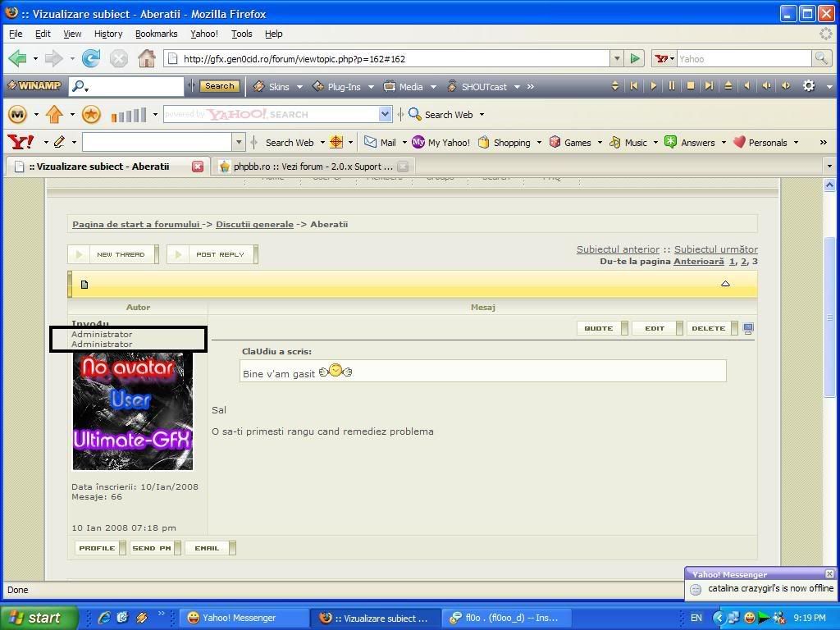Start playback with Winamp play button
The height and width of the screenshot is (630, 840).
[x=653, y=85]
